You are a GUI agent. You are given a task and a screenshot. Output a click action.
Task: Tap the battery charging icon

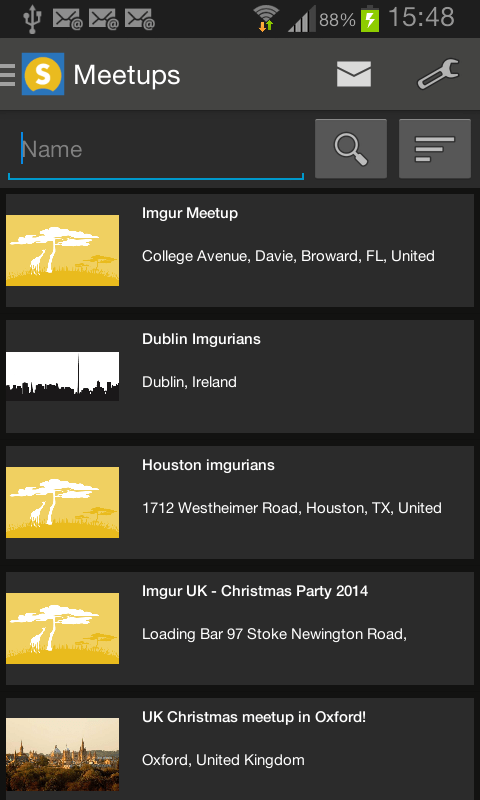click(370, 19)
